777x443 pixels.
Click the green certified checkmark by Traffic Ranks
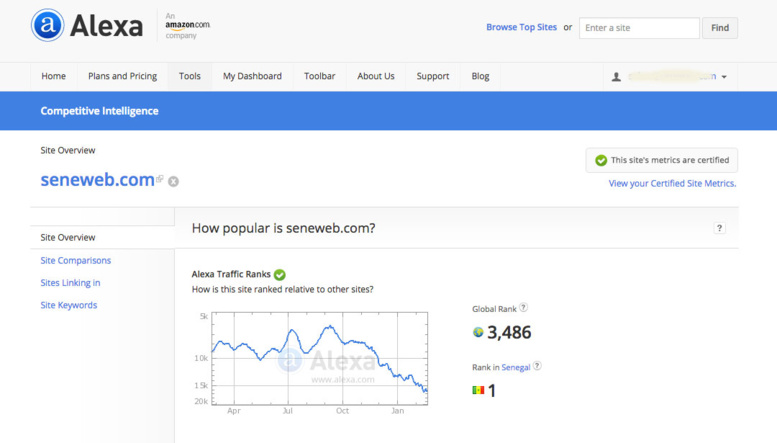pos(280,274)
